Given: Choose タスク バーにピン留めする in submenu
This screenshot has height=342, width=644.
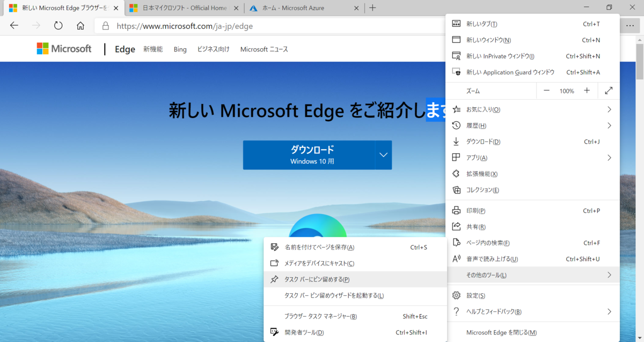Looking at the screenshot, I should coord(355,279).
